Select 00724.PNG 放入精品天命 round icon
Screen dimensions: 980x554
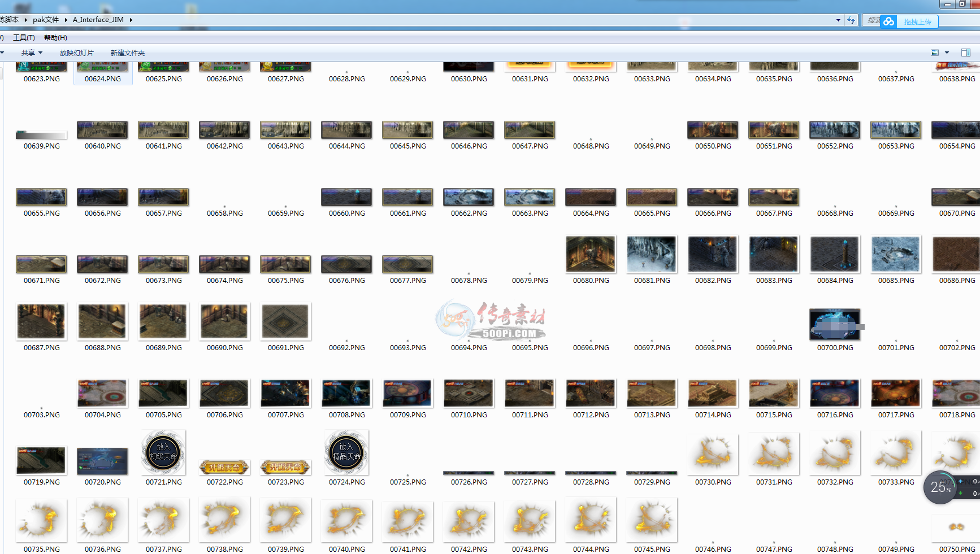point(346,452)
